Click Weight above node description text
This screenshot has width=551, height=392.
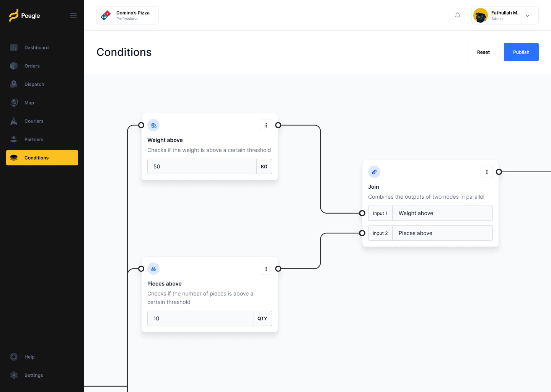tap(209, 150)
